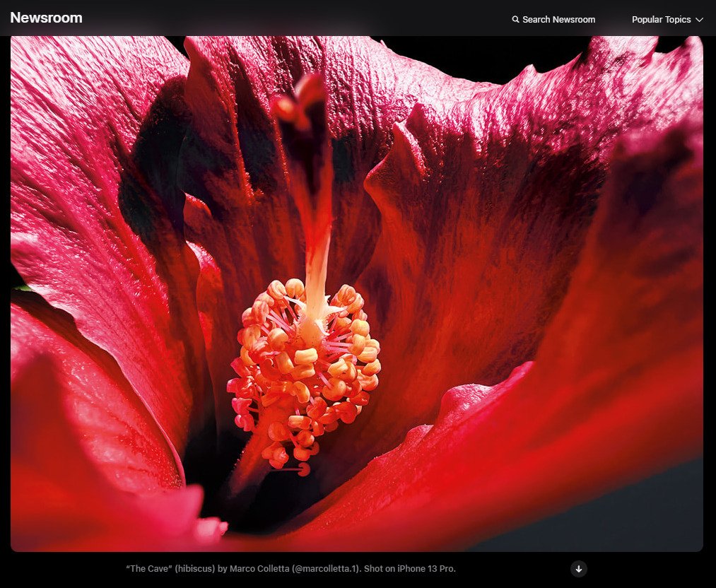Go to the Newsroom home link
This screenshot has height=588, width=716.
pyautogui.click(x=46, y=18)
